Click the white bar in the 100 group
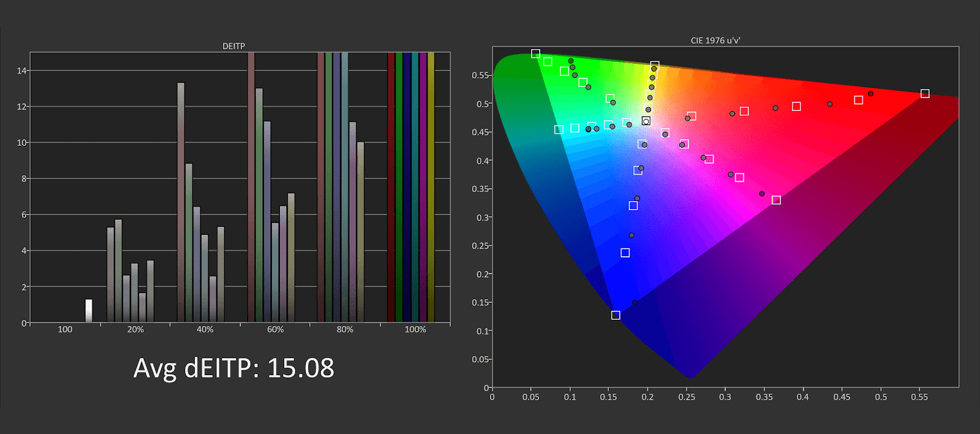The height and width of the screenshot is (434, 980). (x=89, y=310)
